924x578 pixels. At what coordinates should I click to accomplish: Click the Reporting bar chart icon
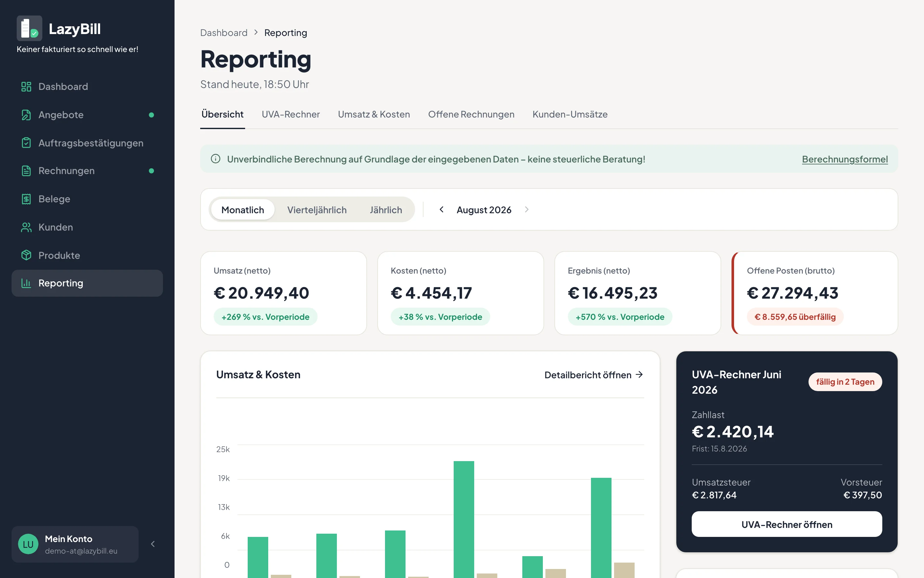[26, 283]
